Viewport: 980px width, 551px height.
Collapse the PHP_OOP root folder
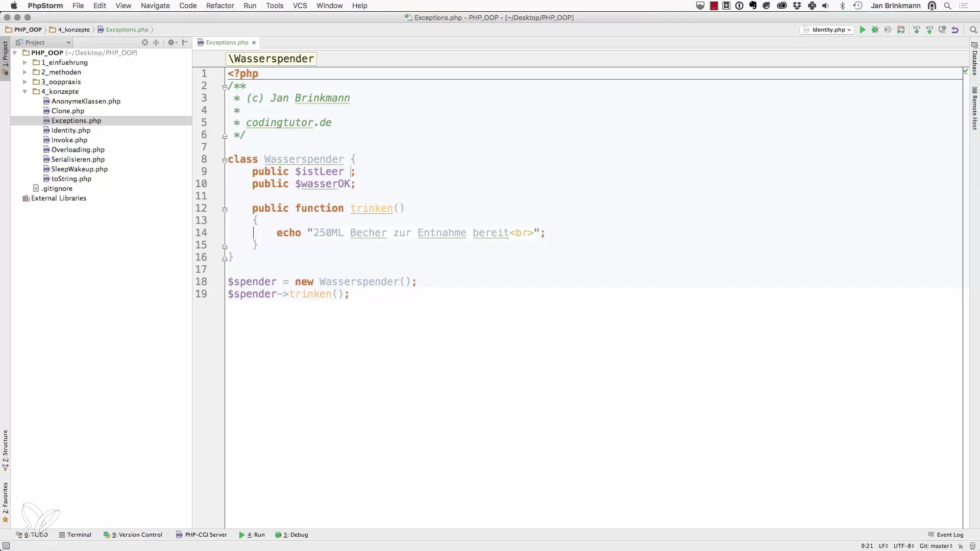15,53
